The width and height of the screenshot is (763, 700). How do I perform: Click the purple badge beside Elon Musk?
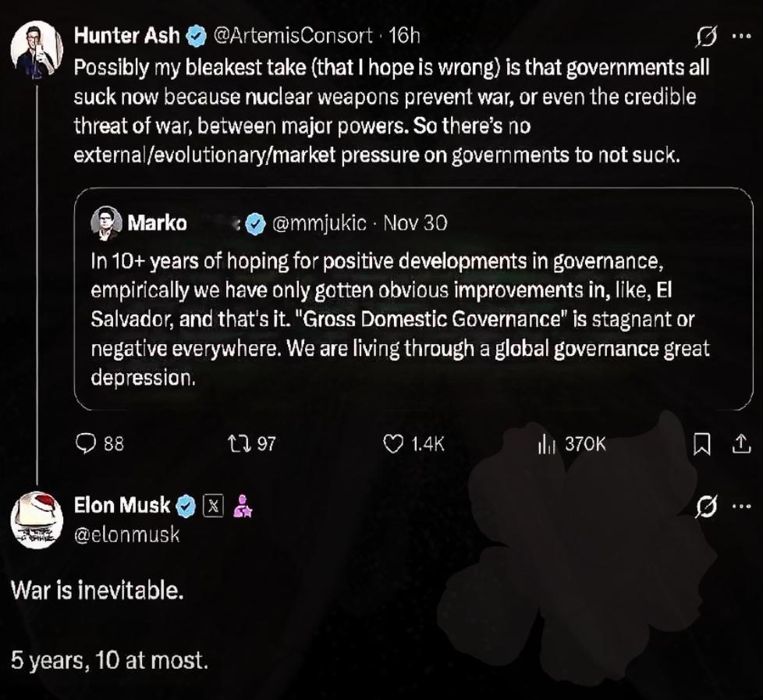click(x=243, y=506)
